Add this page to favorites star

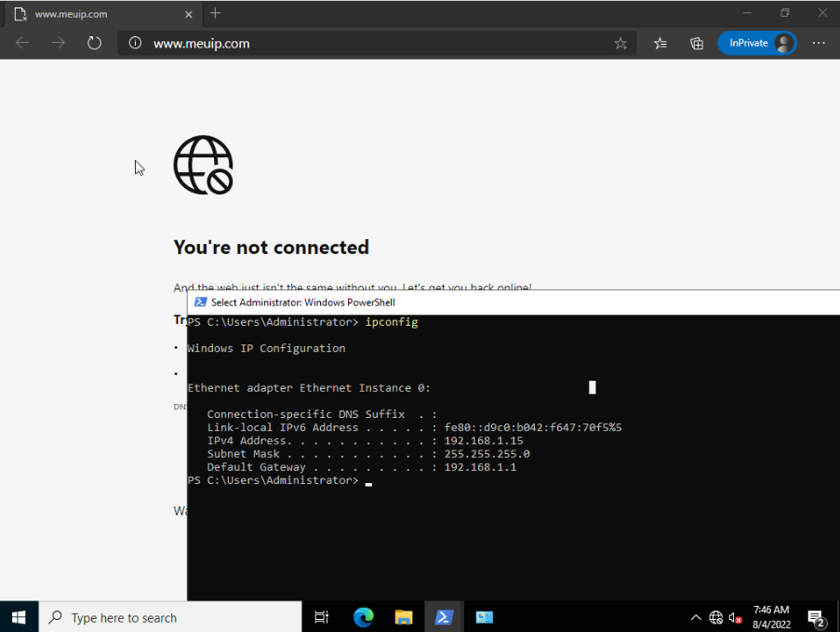click(620, 44)
